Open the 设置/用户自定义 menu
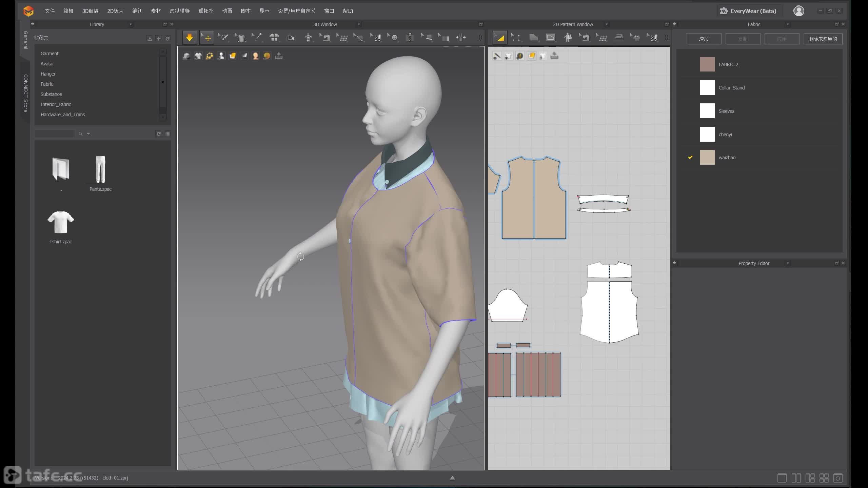The height and width of the screenshot is (488, 868). (297, 11)
